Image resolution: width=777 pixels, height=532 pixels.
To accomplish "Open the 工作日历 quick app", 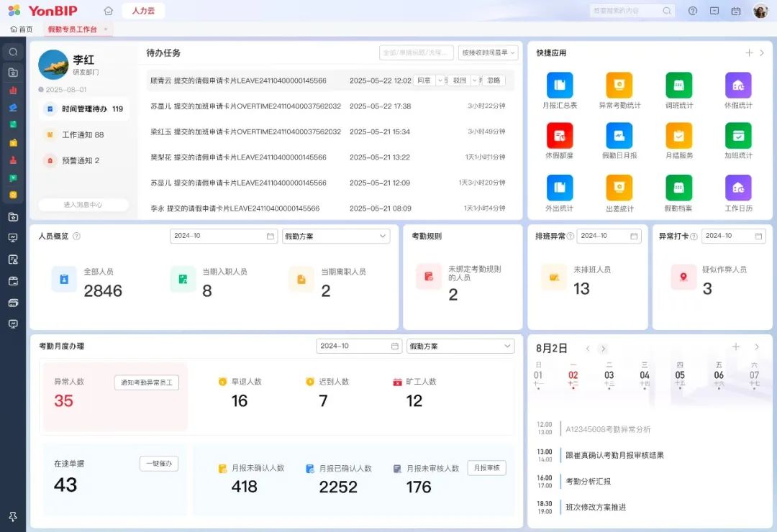I will 738,188.
